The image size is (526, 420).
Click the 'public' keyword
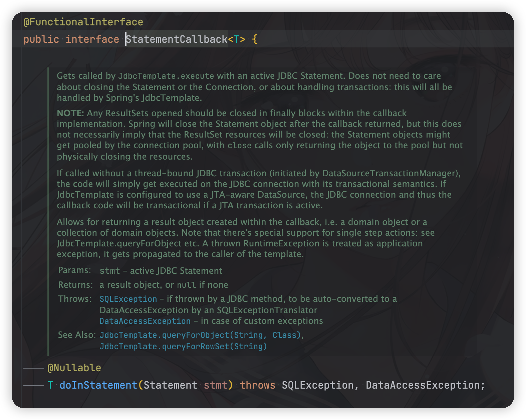pos(41,39)
